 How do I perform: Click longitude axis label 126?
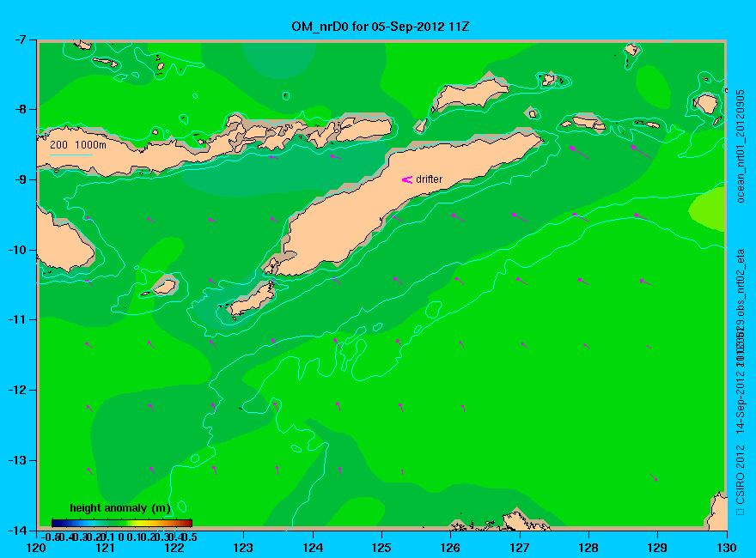[x=450, y=548]
